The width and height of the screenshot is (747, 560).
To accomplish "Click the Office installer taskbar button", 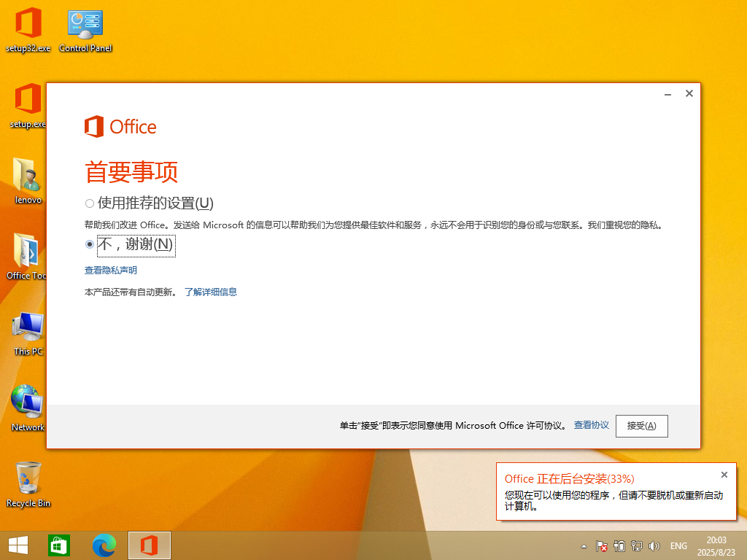I will click(150, 545).
